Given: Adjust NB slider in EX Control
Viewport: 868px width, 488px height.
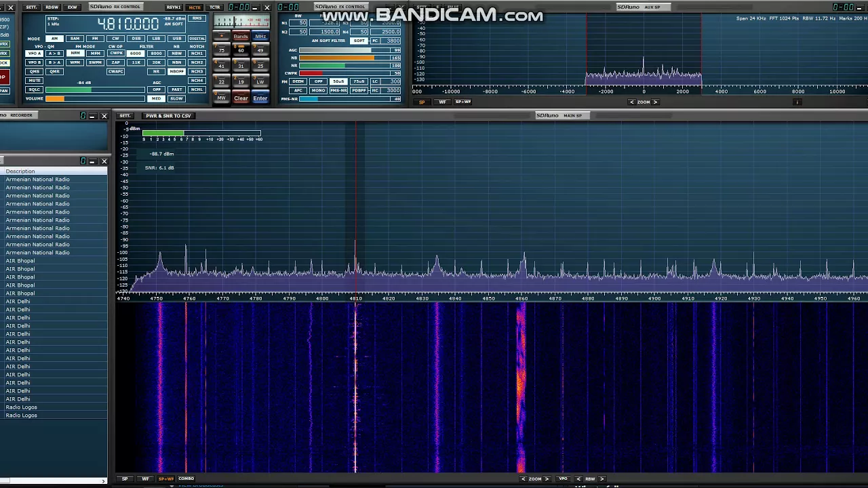Looking at the screenshot, I should coord(350,58).
